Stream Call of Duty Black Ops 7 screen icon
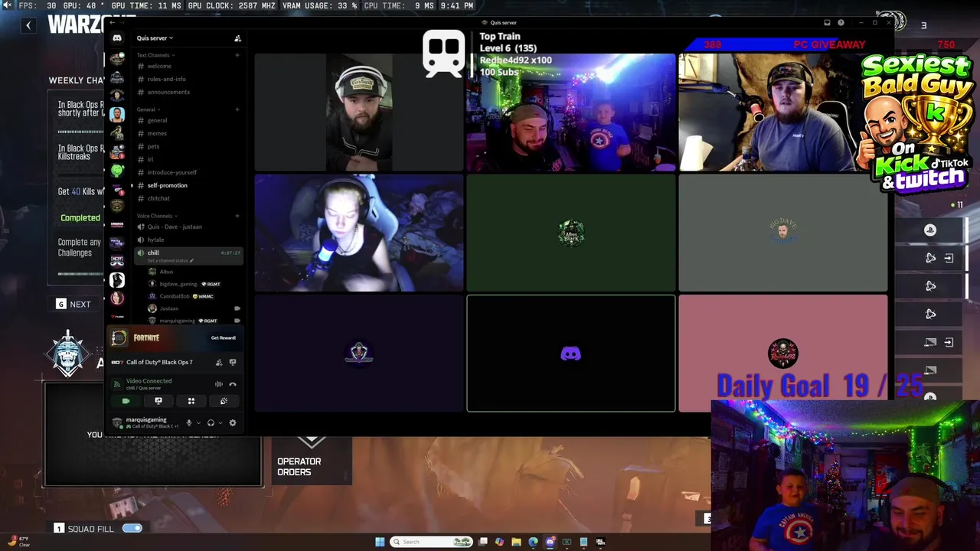This screenshot has height=551, width=980. click(x=233, y=362)
